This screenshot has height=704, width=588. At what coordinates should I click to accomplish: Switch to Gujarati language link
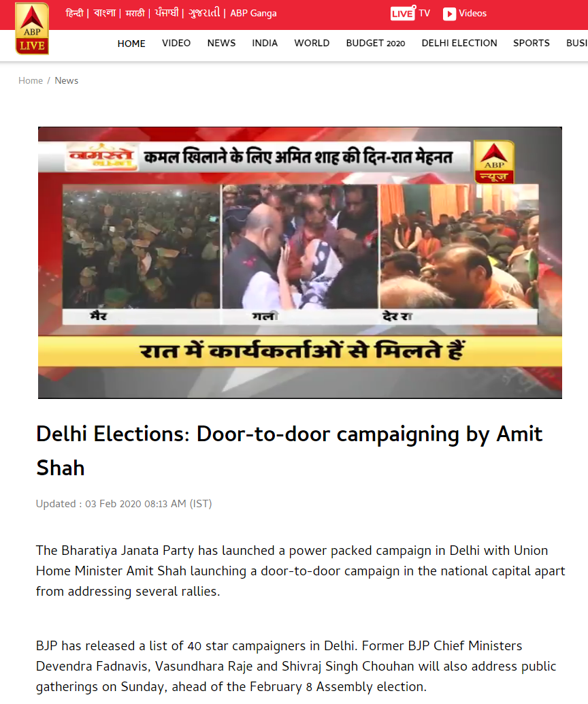coord(204,13)
